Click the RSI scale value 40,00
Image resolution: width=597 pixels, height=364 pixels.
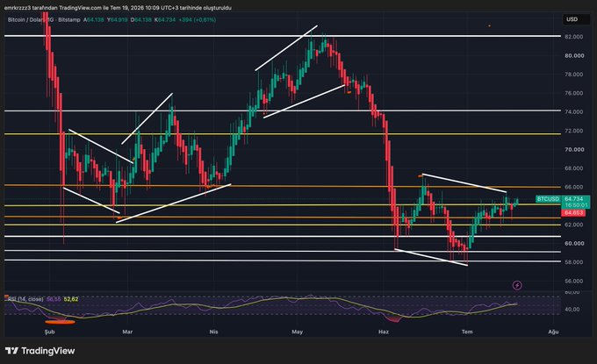click(x=572, y=310)
